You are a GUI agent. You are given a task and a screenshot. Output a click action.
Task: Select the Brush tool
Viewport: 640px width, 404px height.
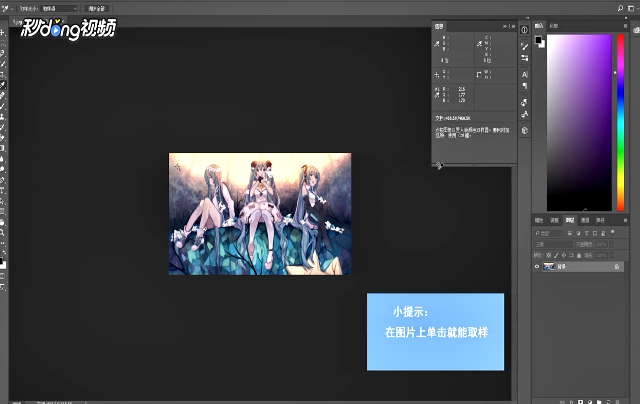tap(2, 106)
